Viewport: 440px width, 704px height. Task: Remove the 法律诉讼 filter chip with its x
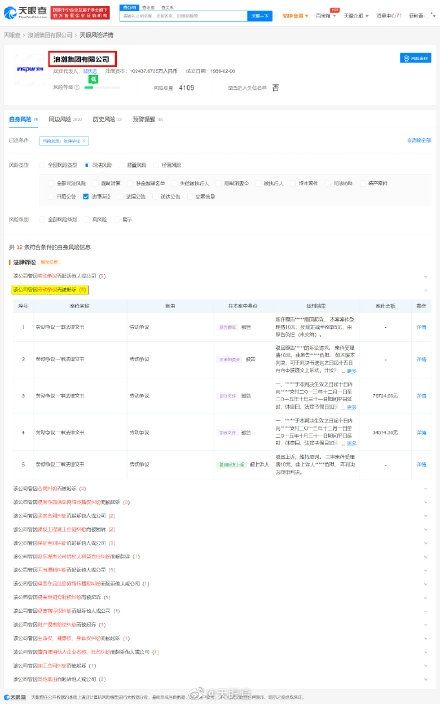click(x=84, y=141)
